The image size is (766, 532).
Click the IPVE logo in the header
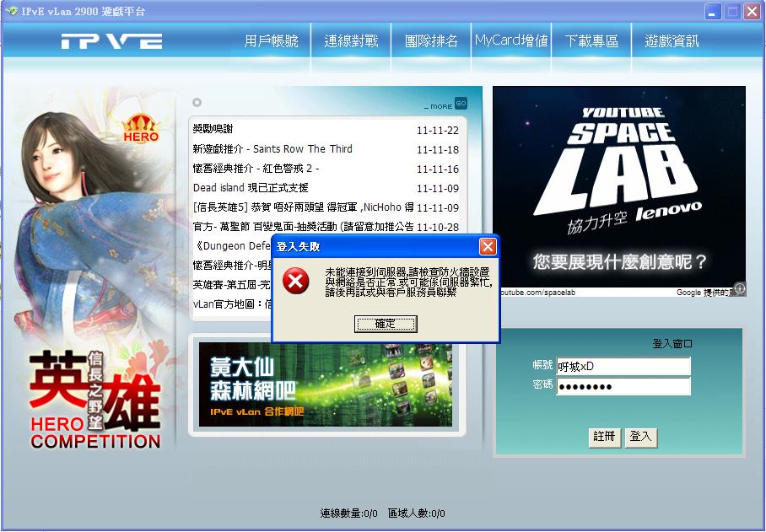click(x=112, y=41)
